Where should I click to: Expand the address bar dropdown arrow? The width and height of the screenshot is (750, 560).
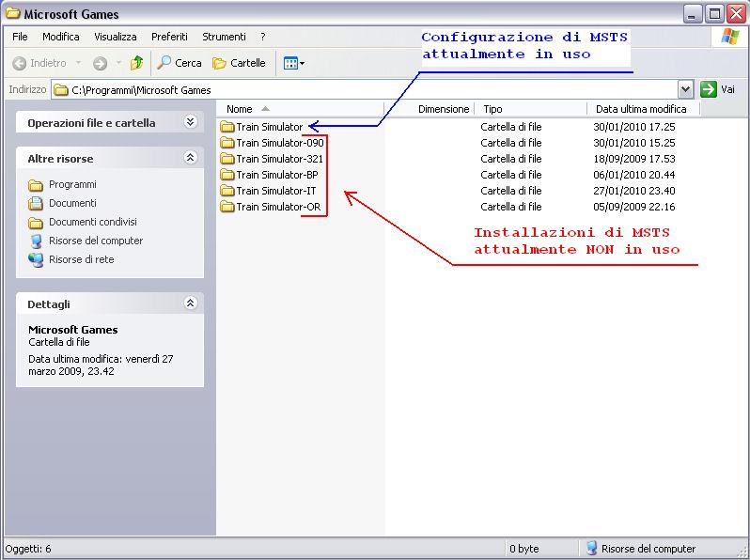tap(685, 89)
